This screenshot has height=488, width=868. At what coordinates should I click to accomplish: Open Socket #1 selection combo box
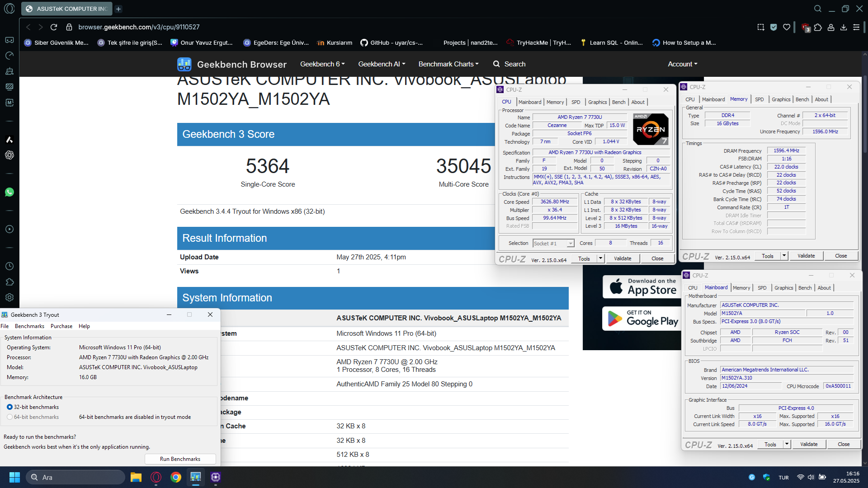[x=553, y=243]
